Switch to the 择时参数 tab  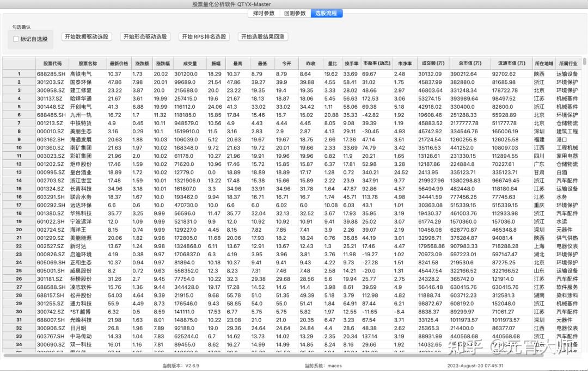coord(264,13)
